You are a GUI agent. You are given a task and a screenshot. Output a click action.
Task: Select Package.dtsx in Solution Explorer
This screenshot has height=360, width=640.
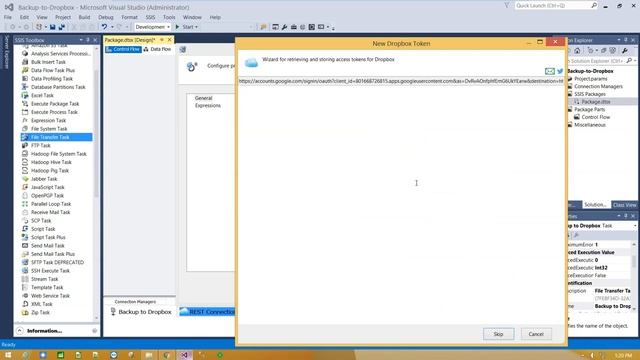(x=596, y=102)
